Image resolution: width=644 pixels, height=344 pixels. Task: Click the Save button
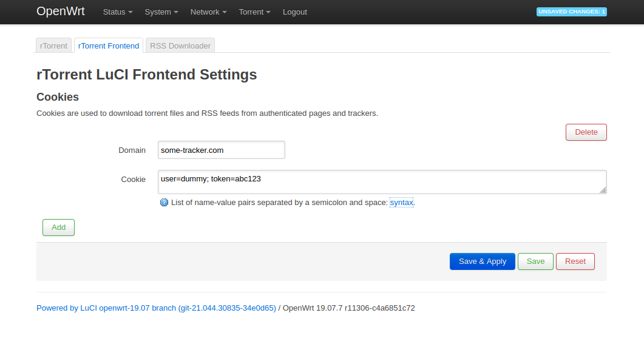tap(535, 261)
